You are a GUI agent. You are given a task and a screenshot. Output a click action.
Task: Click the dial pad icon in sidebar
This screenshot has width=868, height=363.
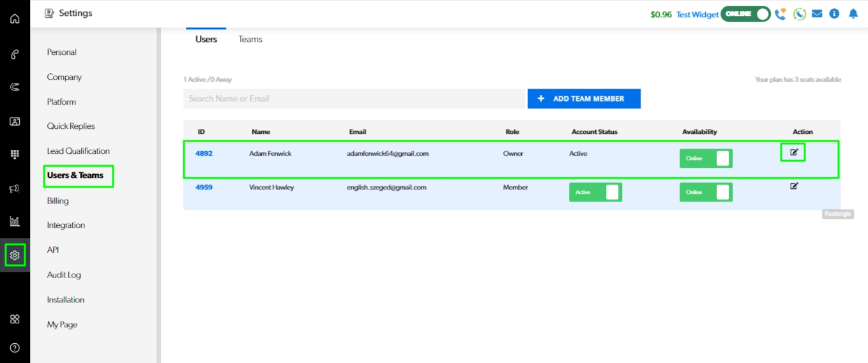coord(15,154)
